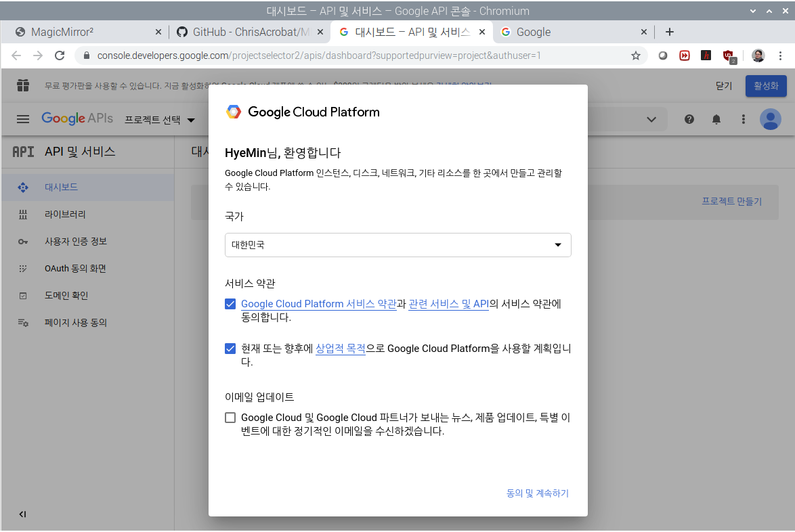
Task: Click the address bar URL field
Action: (x=360, y=56)
